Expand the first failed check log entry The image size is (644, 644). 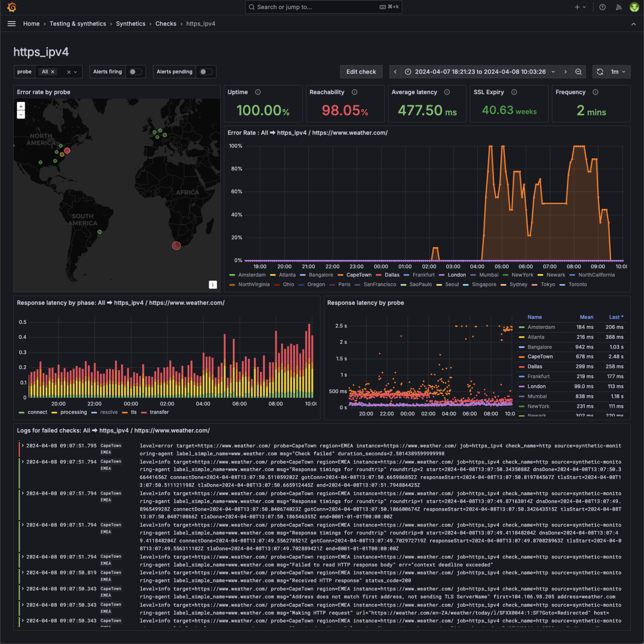pos(23,445)
